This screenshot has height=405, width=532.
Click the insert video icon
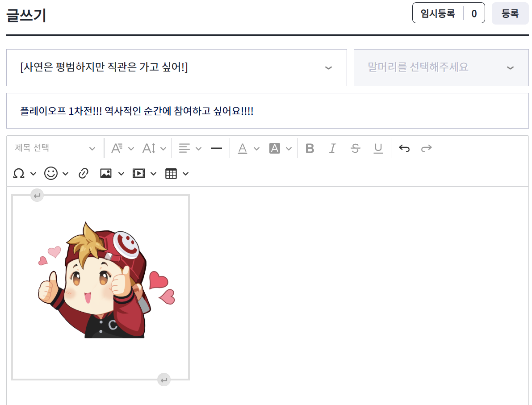(139, 173)
